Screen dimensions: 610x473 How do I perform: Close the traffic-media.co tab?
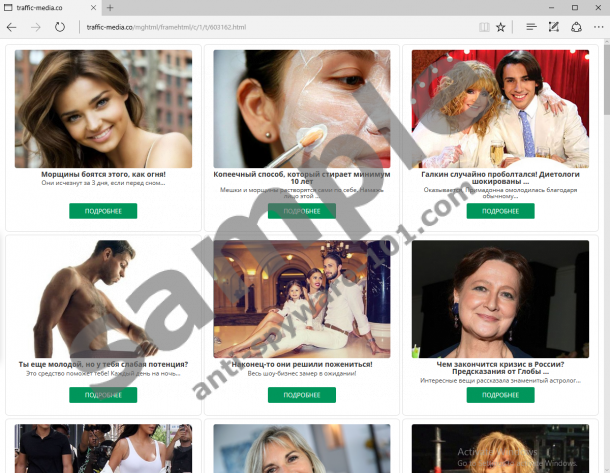93,8
